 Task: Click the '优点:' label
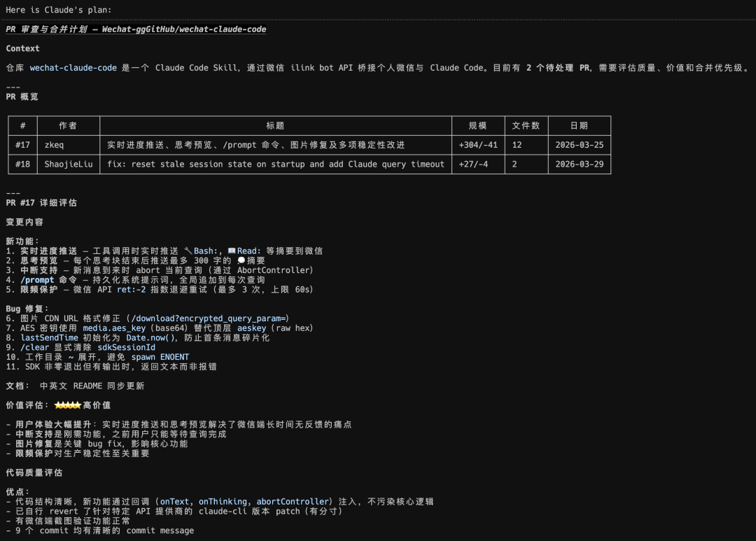17,492
